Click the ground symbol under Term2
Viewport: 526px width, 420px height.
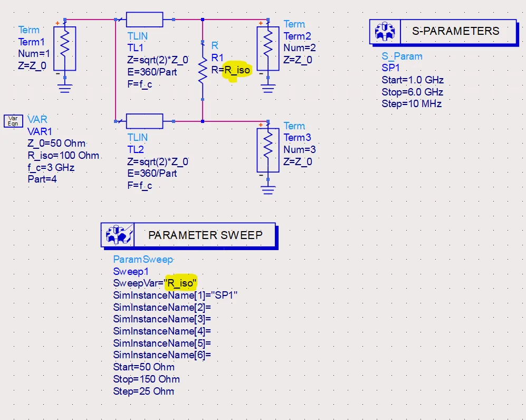click(x=267, y=88)
